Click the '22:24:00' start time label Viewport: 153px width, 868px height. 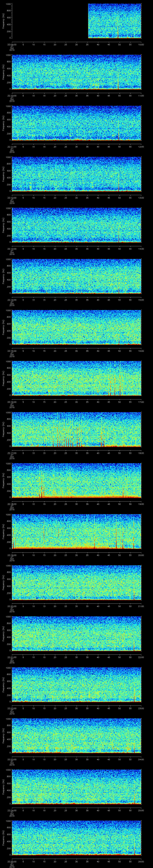tap(12, 810)
